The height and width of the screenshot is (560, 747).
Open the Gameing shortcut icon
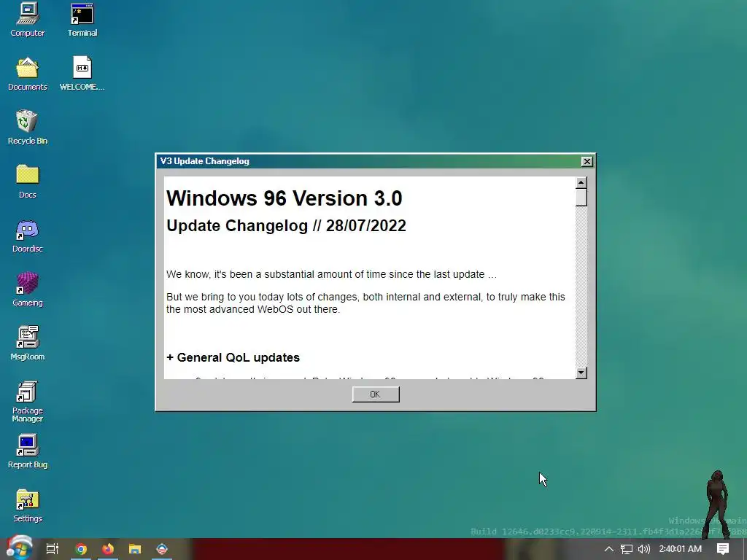(27, 289)
